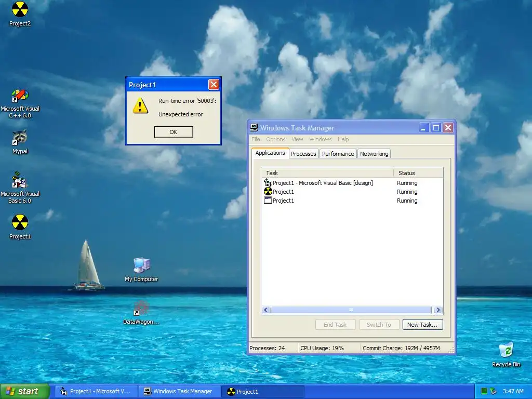532x399 pixels.
Task: Close the Project1 error dialog with X
Action: 214,85
